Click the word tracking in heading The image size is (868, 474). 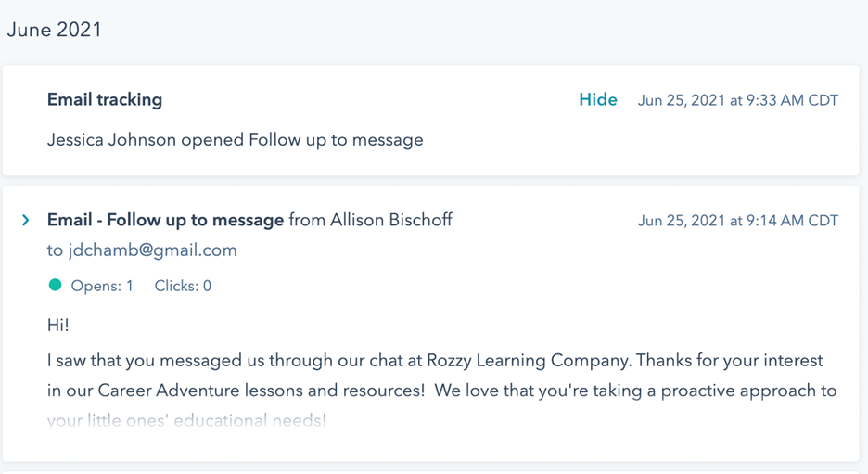click(x=130, y=99)
